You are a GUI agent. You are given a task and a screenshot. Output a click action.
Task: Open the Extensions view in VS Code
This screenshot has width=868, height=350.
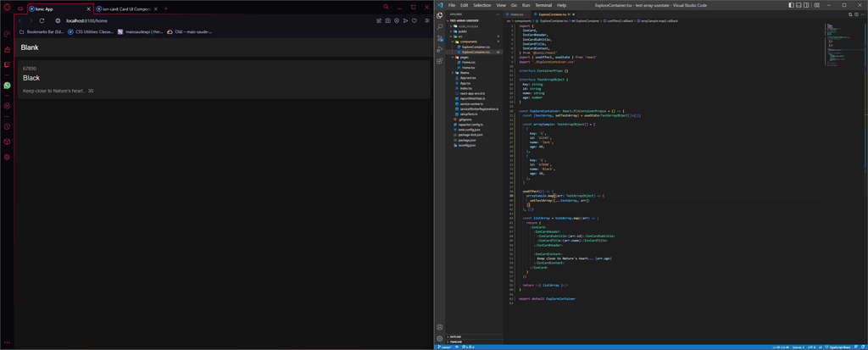440,62
